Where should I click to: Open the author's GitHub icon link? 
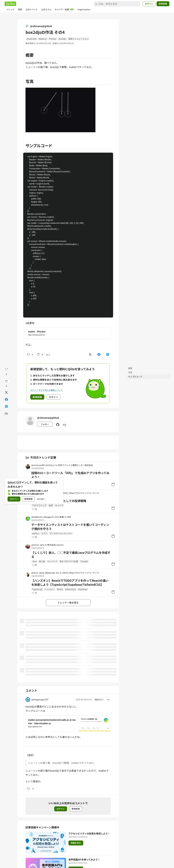pyautogui.click(x=58, y=425)
